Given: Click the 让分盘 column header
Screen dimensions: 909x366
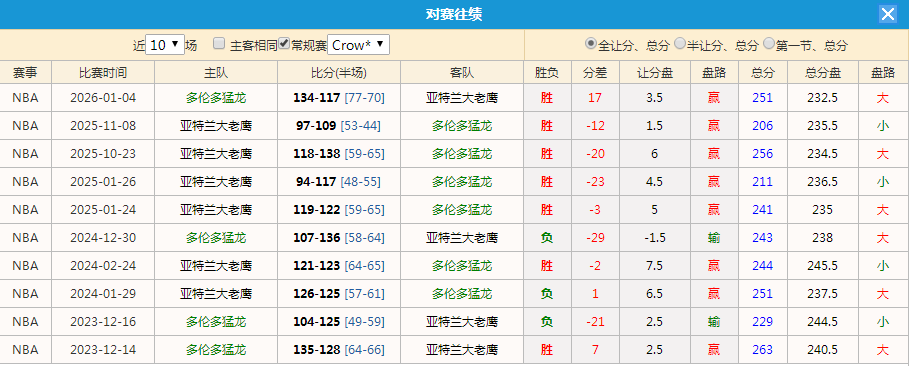Looking at the screenshot, I should (655, 73).
